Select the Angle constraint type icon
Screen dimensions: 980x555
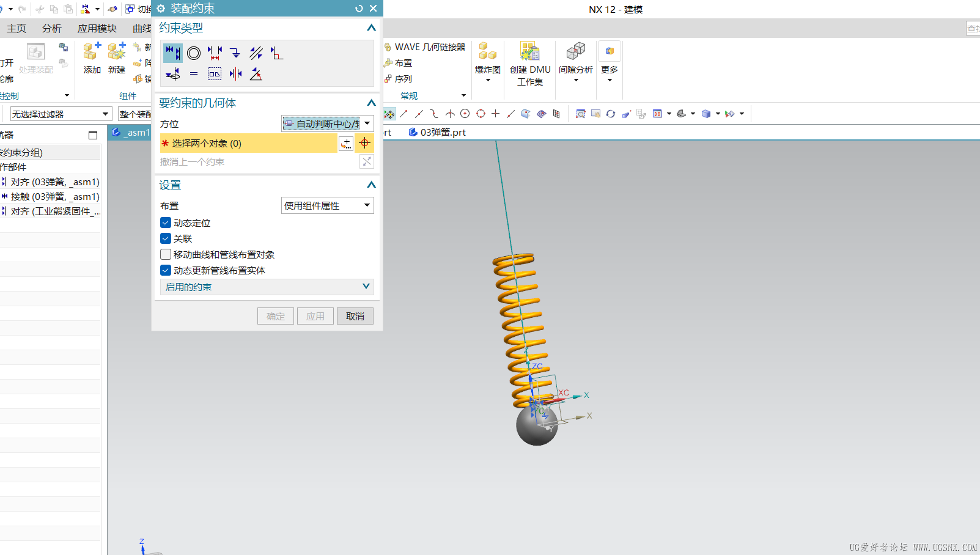(256, 74)
